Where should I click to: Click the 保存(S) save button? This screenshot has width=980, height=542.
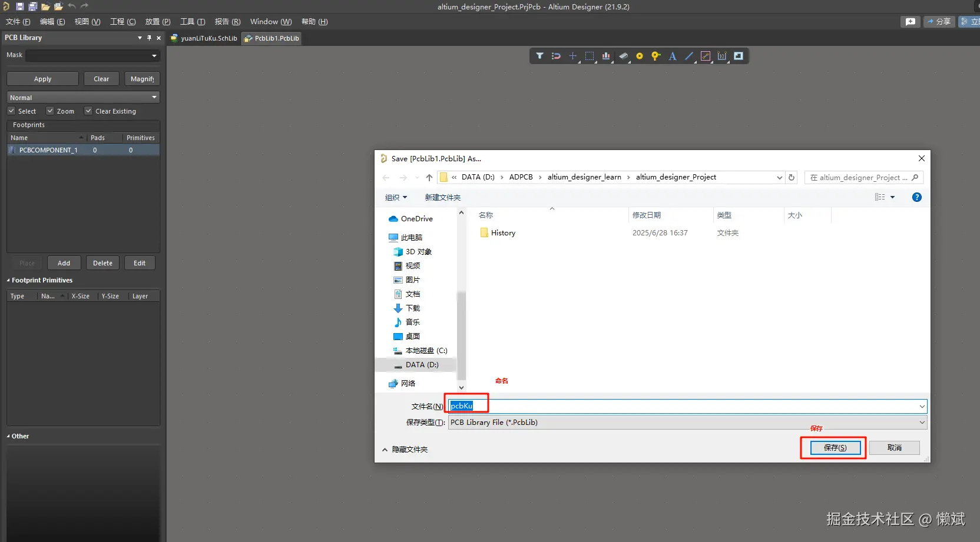pos(835,448)
